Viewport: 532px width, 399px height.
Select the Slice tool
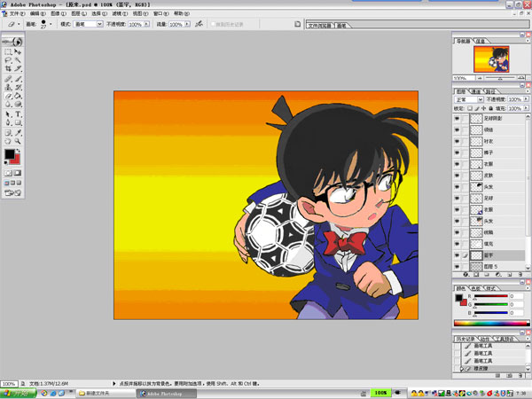pyautogui.click(x=18, y=68)
